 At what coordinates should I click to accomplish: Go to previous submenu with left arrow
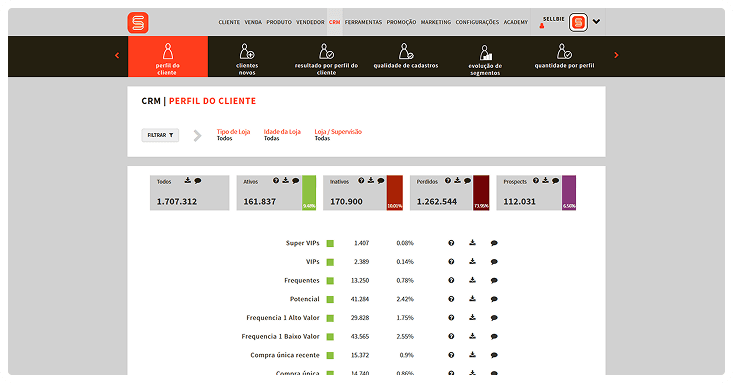117,55
